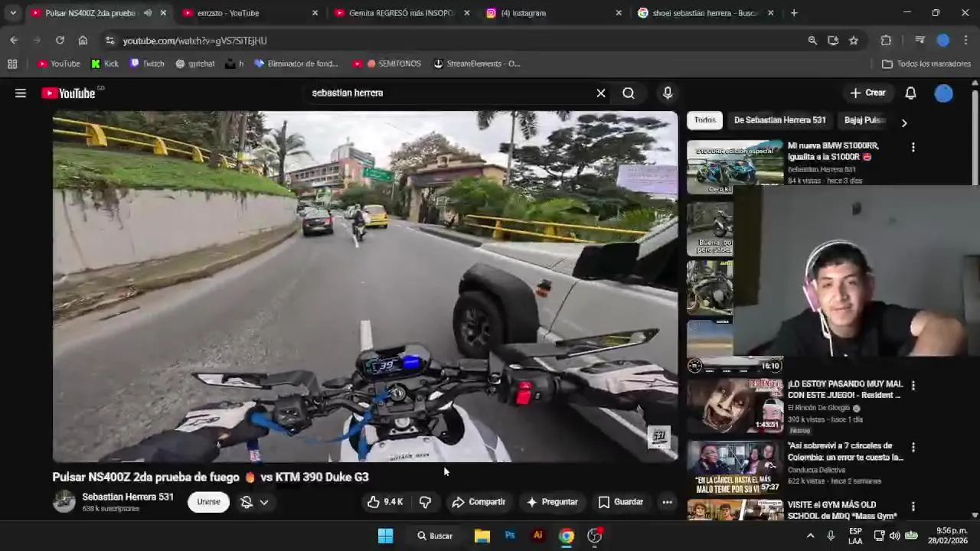The height and width of the screenshot is (551, 980).
Task: Open the 7 cárceles de Colombia thumbnail
Action: pyautogui.click(x=735, y=466)
